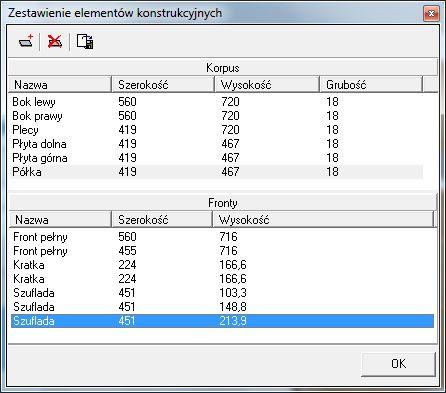Select the Płyta dolna row
Viewport: 446px width, 393px height.
pyautogui.click(x=217, y=144)
